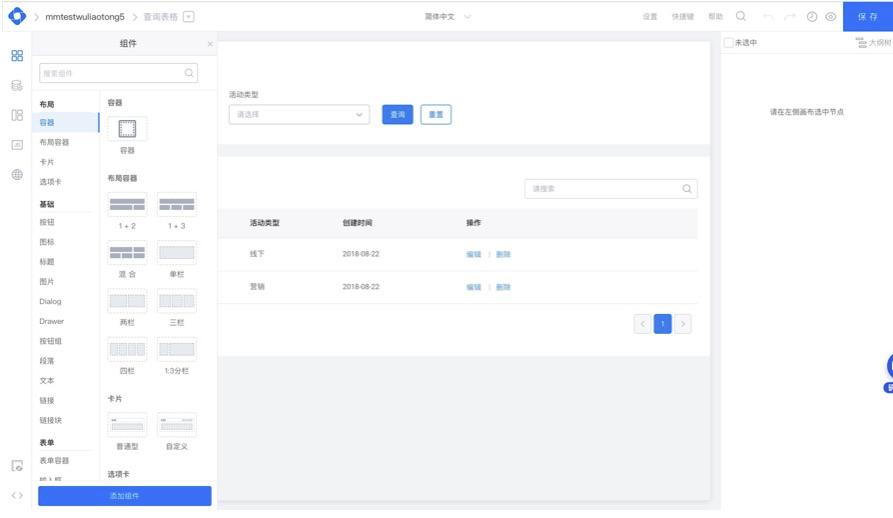Open the language dropdown 简体中文
The image size is (893, 518).
click(448, 17)
